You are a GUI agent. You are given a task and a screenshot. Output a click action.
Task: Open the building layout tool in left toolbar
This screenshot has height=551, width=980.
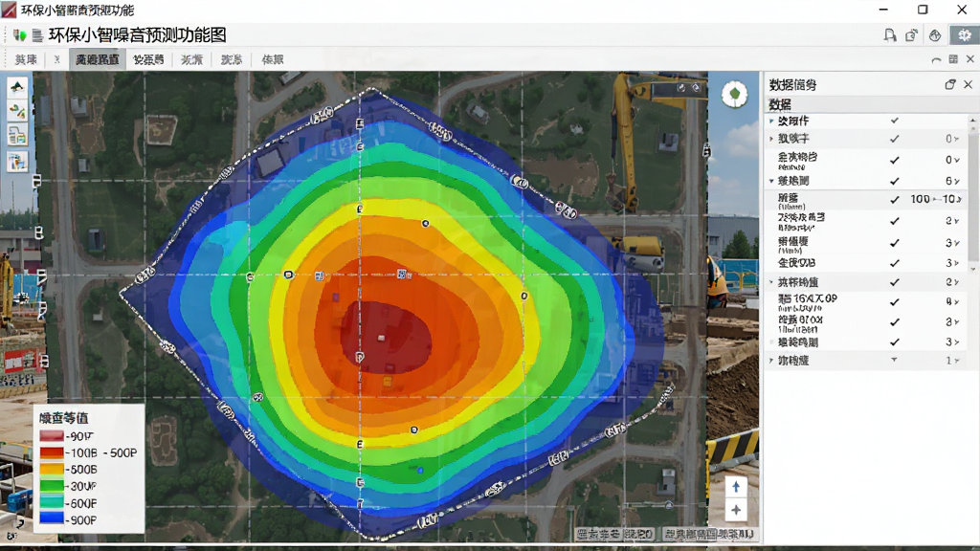click(x=17, y=135)
